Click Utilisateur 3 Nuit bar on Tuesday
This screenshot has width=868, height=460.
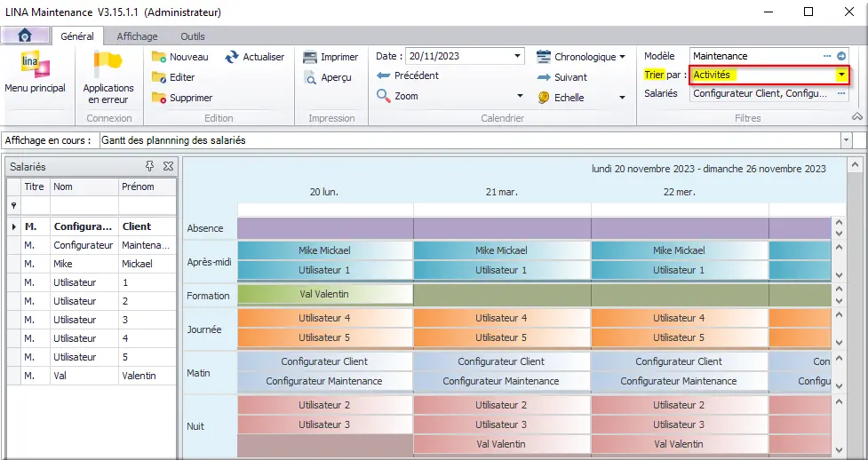(502, 424)
